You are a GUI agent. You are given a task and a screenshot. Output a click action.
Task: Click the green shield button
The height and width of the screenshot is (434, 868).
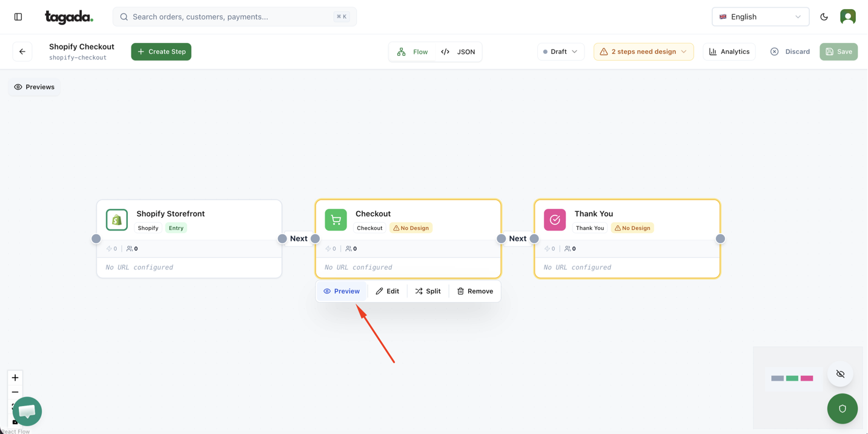tap(842, 409)
